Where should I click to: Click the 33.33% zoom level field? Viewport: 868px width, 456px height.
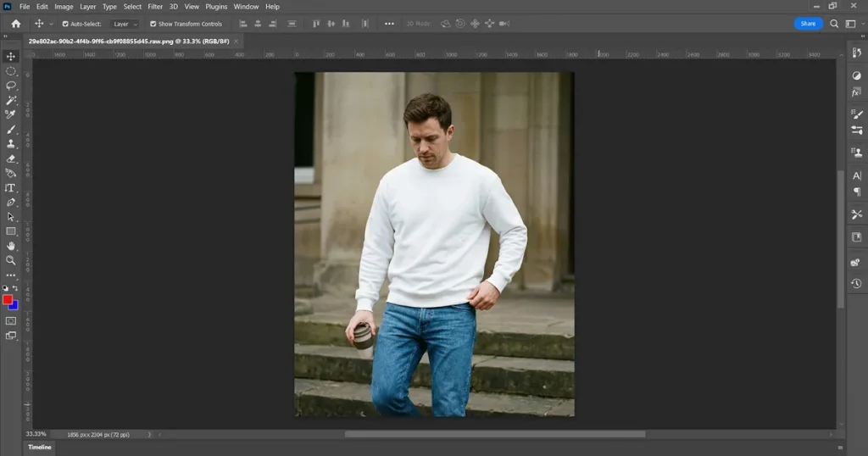36,435
